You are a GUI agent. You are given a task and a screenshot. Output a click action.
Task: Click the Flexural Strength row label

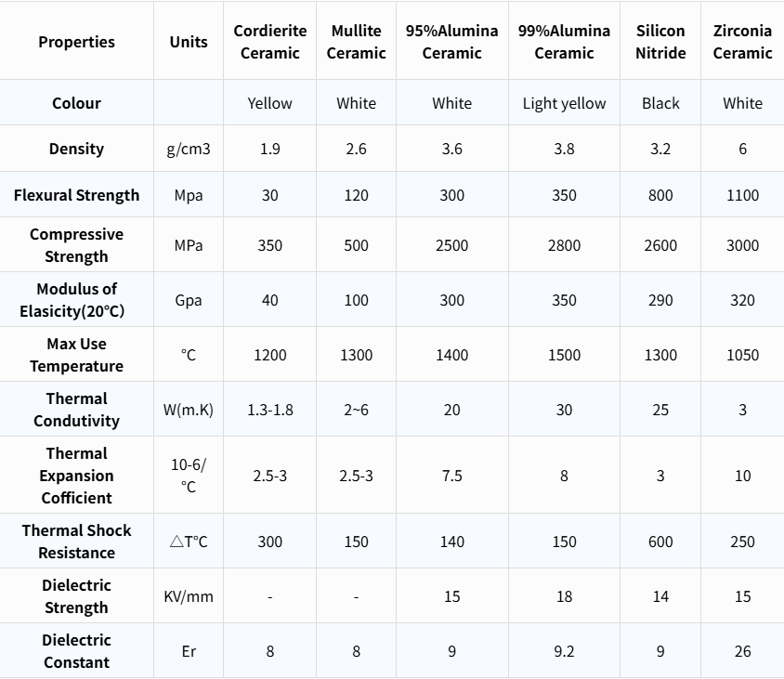coord(77,195)
